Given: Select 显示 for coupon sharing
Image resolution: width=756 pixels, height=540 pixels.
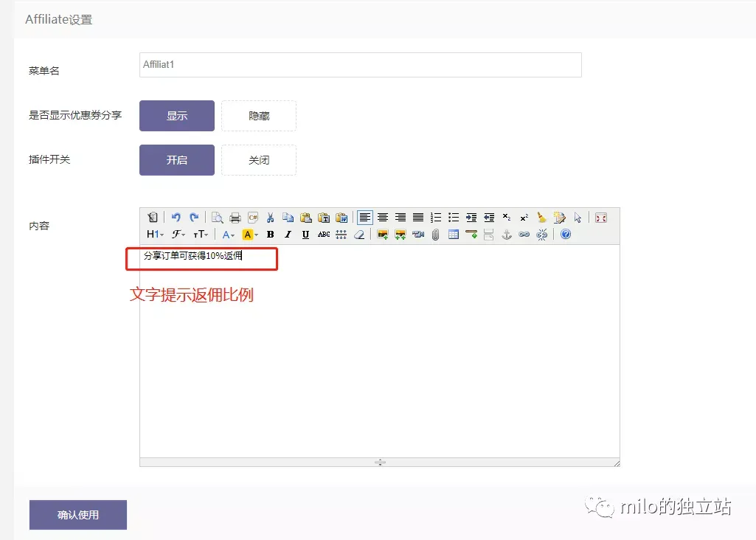Looking at the screenshot, I should click(177, 116).
